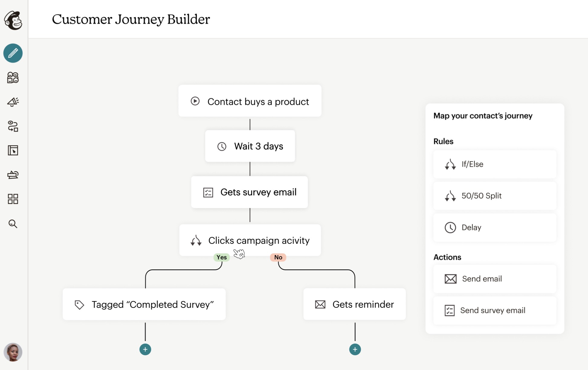Choose the If/Else rule
Image resolution: width=588 pixels, height=370 pixels.
[x=494, y=164]
